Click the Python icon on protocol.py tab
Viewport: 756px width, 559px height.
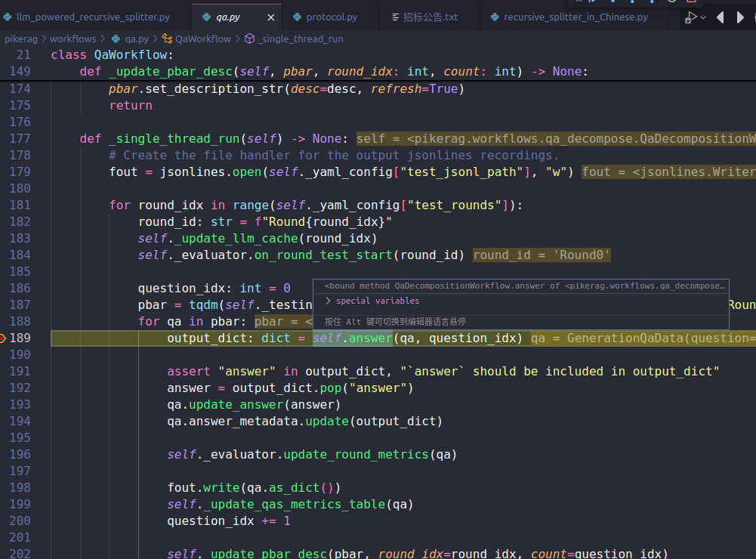pos(295,17)
